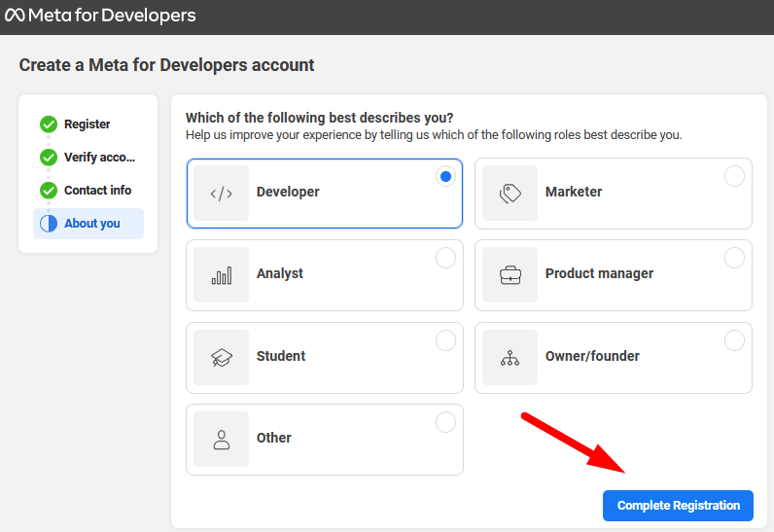
Task: Select the Other radio button
Action: pyautogui.click(x=445, y=422)
